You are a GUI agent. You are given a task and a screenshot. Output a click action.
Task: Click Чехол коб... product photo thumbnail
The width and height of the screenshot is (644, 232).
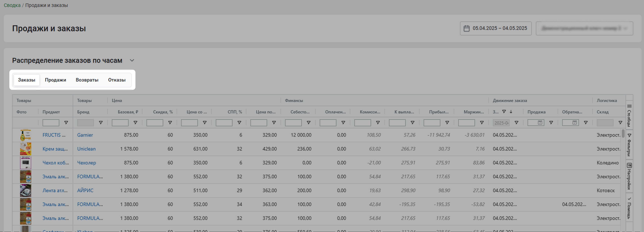click(25, 163)
